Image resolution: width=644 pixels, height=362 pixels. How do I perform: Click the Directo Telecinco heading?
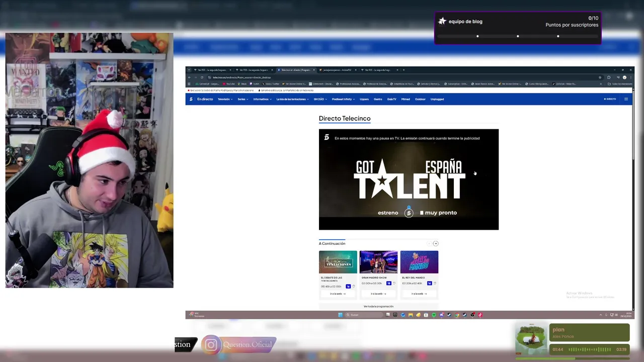[345, 118]
